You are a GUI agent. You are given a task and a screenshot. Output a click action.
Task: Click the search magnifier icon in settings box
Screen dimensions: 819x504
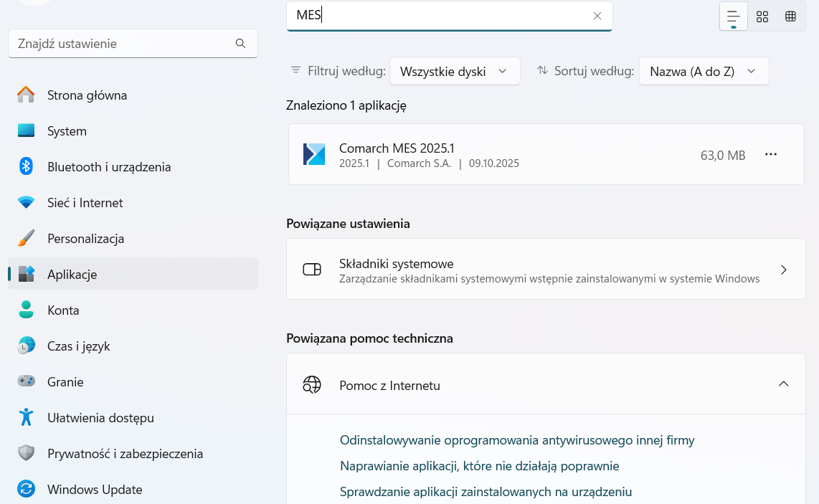click(240, 44)
